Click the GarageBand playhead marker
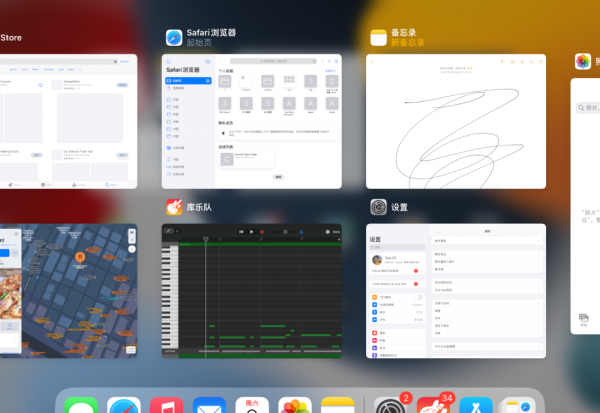Screen dimensions: 600x413 [x=206, y=239]
